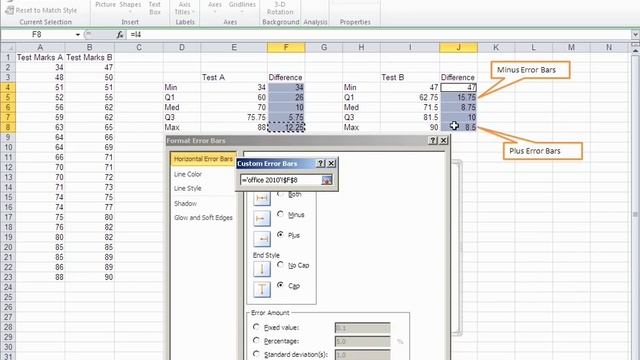The width and height of the screenshot is (640, 360).
Task: Click the insert function fx icon
Action: tap(120, 35)
